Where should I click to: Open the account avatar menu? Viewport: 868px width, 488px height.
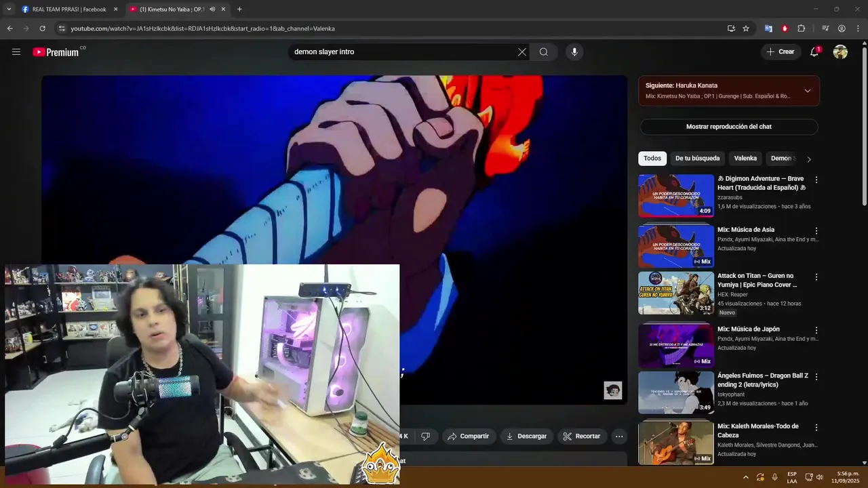840,52
